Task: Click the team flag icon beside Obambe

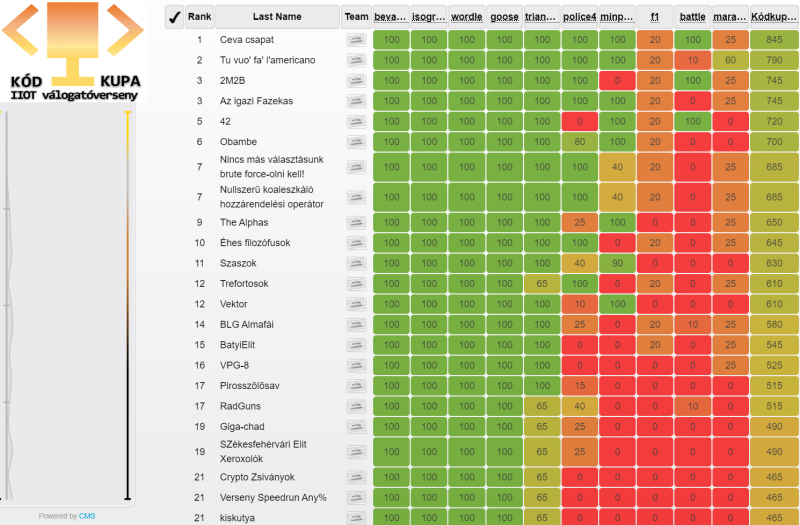Action: (356, 142)
